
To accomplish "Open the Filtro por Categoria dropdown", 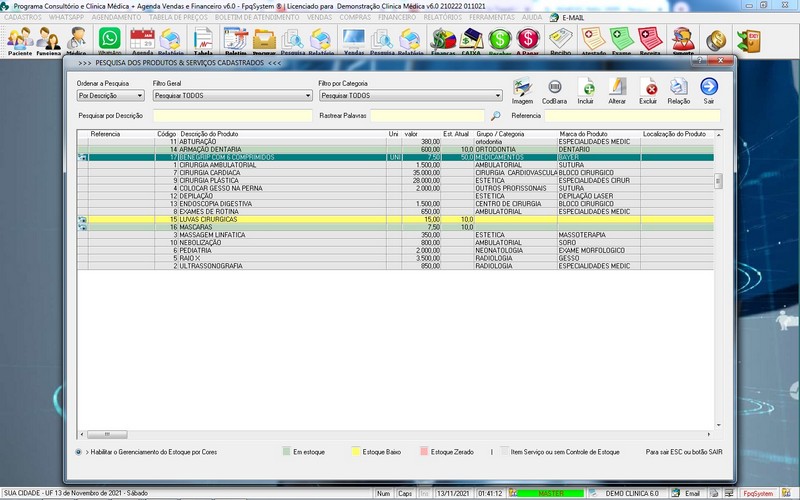I will (411, 95).
